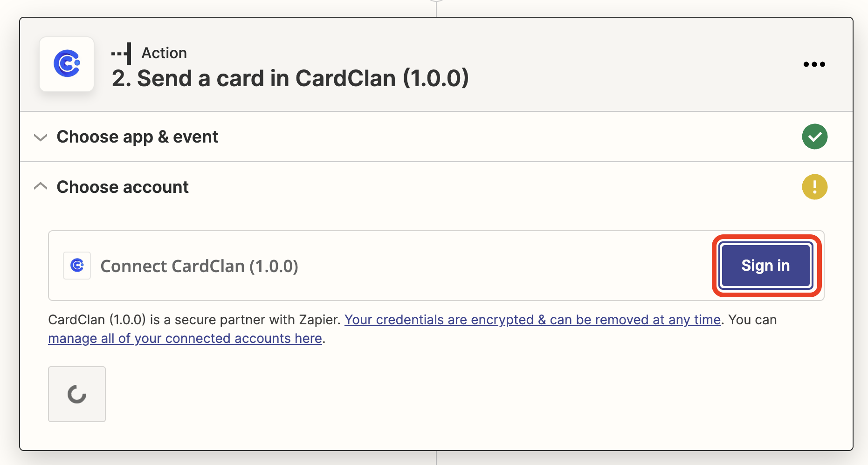Click the CardClan thumbnail beside the step title
Image resolution: width=868 pixels, height=465 pixels.
[x=67, y=64]
